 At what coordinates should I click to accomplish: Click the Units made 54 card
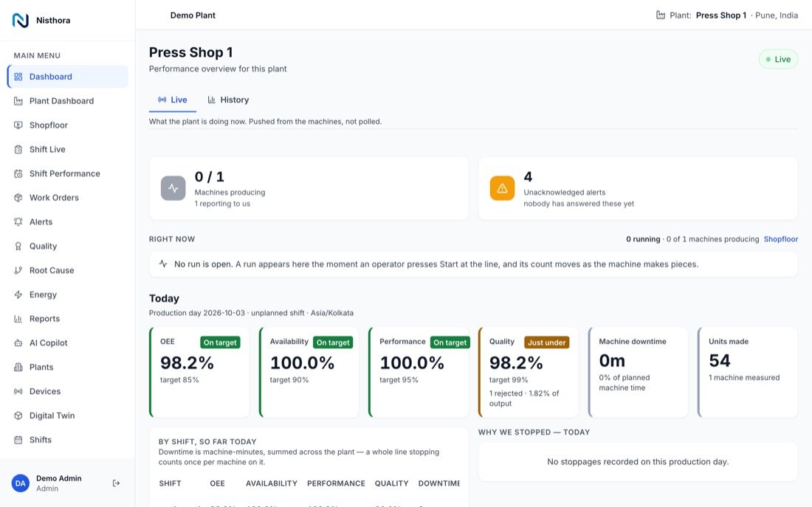pos(748,372)
